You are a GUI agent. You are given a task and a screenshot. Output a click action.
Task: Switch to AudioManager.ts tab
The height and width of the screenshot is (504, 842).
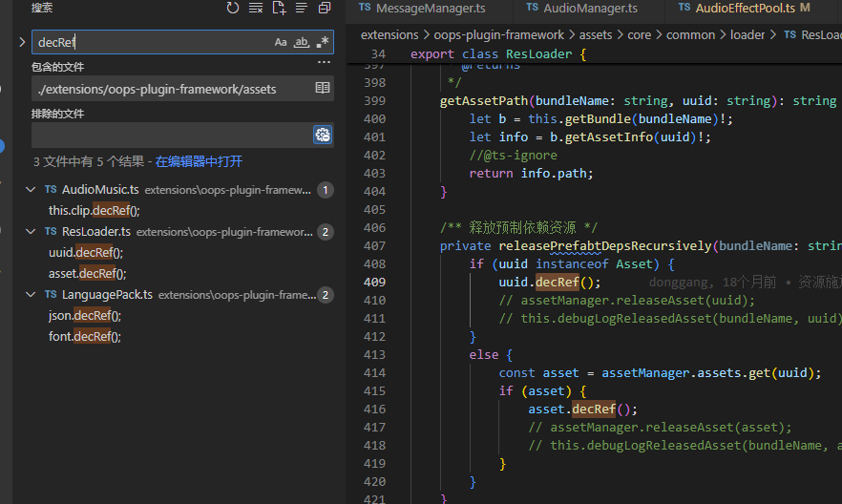click(589, 9)
